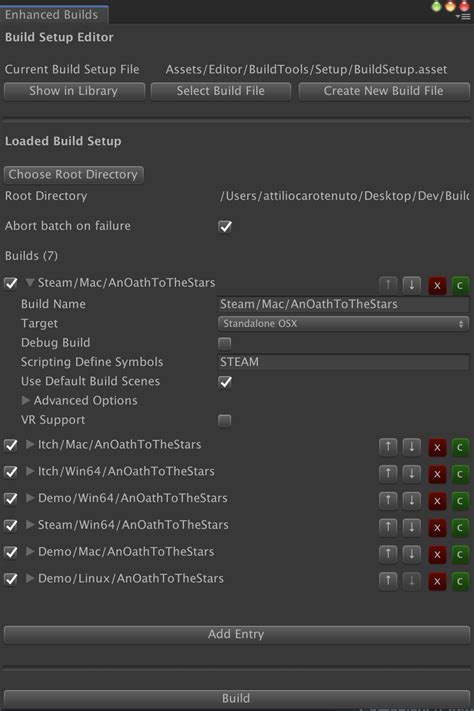Expand the Demo/Win64/AnOathToTheStars entry

point(30,498)
